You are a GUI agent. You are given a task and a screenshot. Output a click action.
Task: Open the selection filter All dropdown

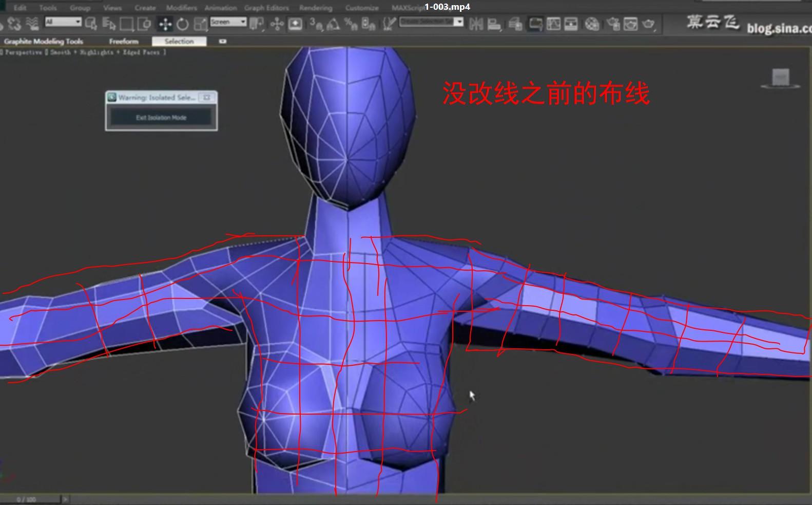pyautogui.click(x=63, y=22)
